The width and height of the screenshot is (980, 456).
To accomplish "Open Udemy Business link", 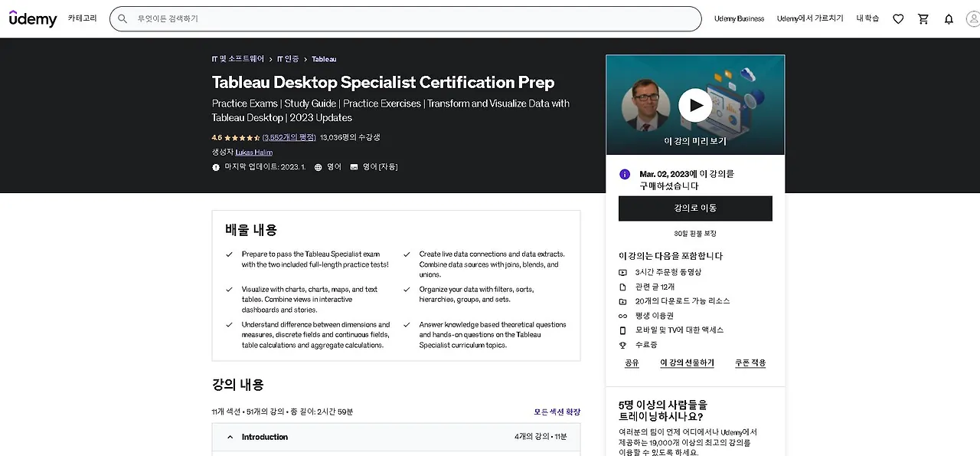I will tap(739, 18).
